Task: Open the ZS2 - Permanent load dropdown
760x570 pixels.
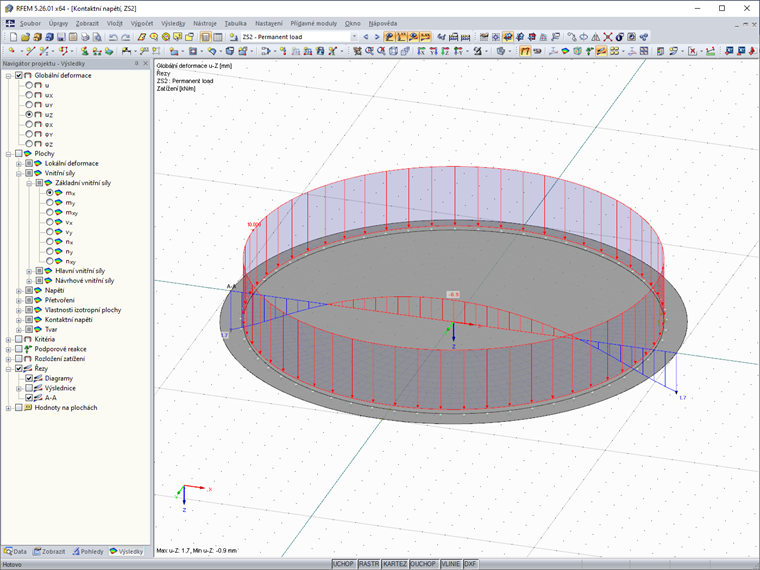Action: point(353,37)
